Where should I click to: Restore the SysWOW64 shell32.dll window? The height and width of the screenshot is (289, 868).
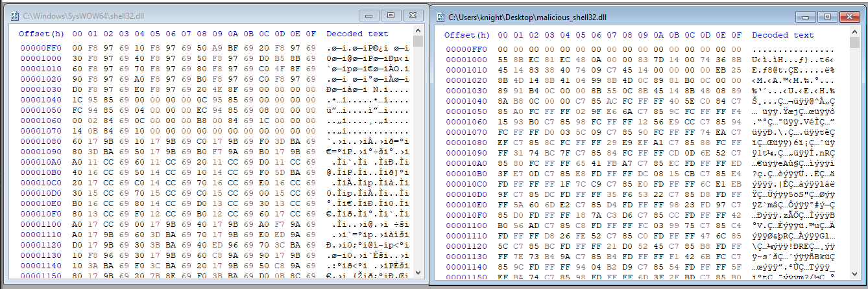pyautogui.click(x=391, y=14)
